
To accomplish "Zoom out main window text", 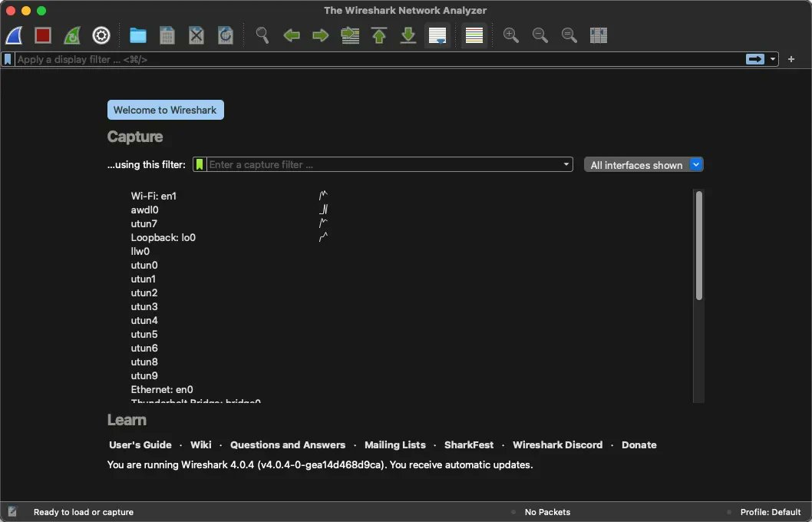I will pyautogui.click(x=540, y=35).
